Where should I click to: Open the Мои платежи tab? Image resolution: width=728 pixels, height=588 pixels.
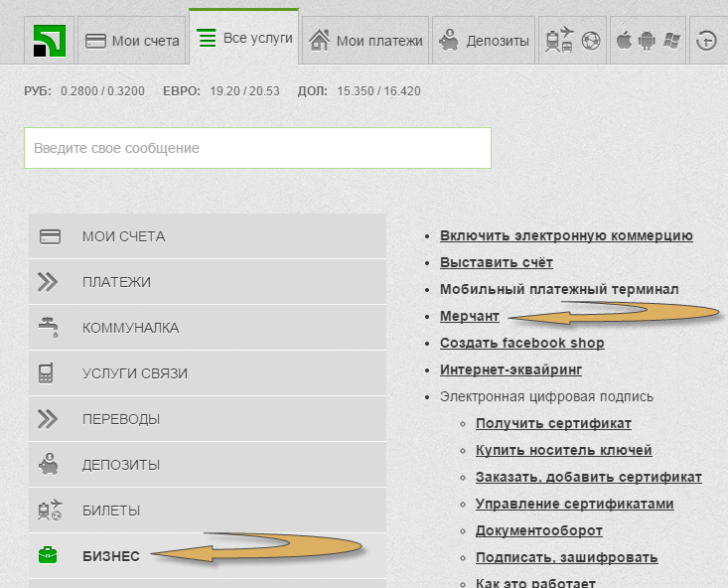pos(365,41)
